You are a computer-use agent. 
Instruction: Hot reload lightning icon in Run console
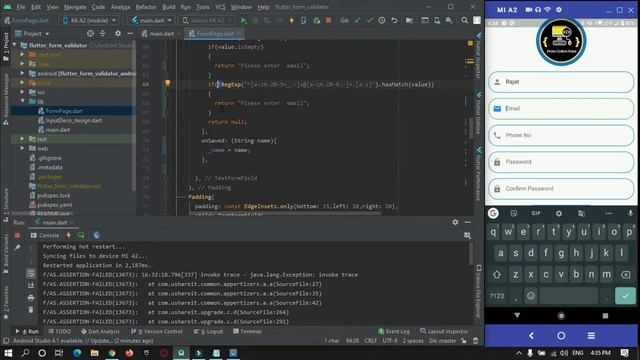69,236
